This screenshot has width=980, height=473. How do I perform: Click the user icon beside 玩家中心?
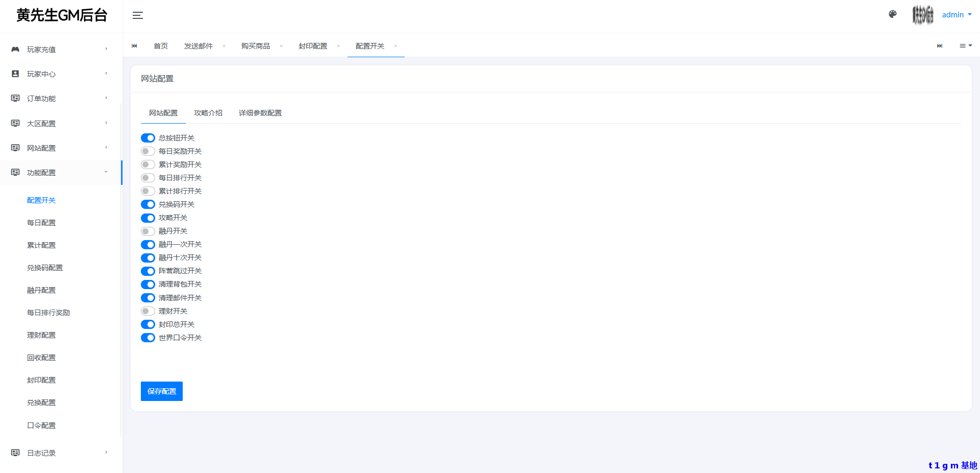tap(15, 74)
